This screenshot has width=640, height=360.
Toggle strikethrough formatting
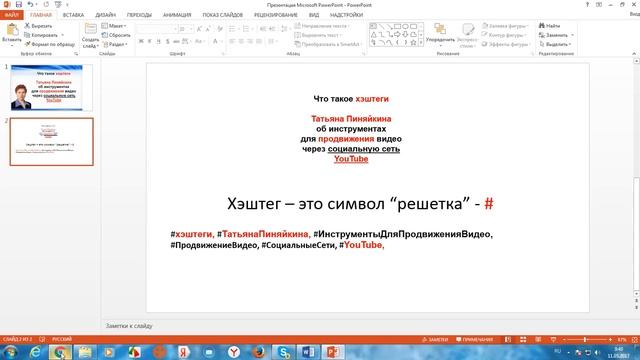tap(176, 41)
